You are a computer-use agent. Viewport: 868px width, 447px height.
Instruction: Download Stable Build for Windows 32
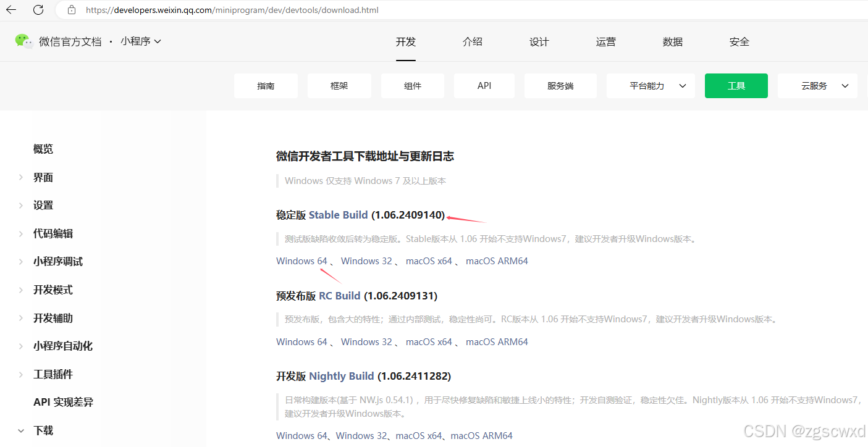366,261
